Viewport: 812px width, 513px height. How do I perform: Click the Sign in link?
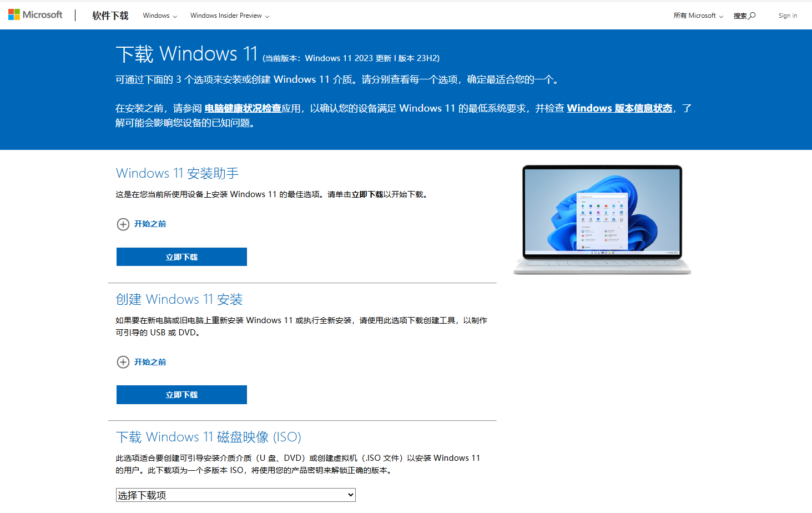788,16
